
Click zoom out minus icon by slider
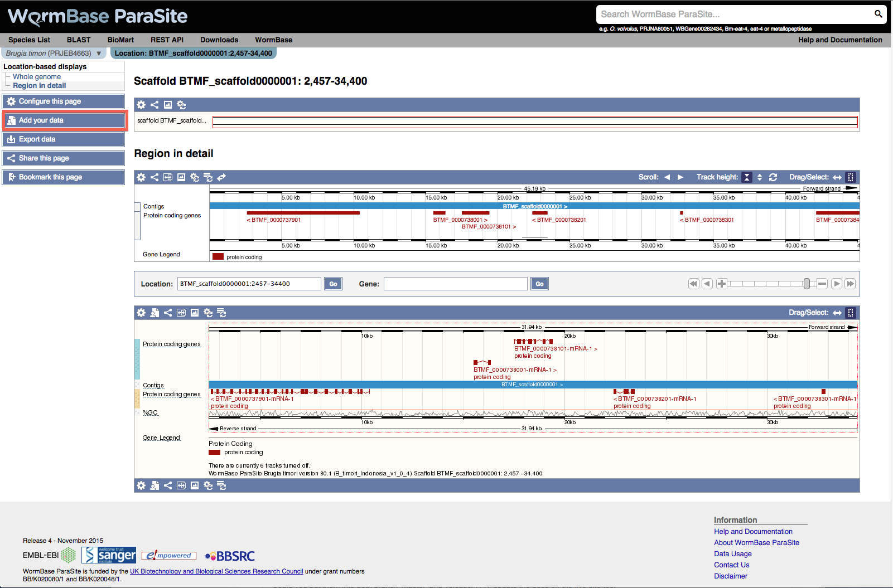(x=822, y=284)
